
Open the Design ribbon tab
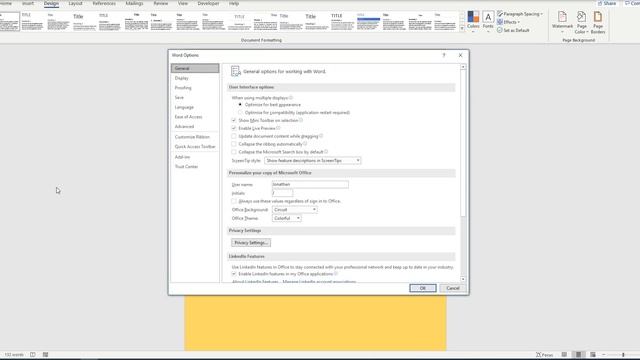tap(51, 3)
